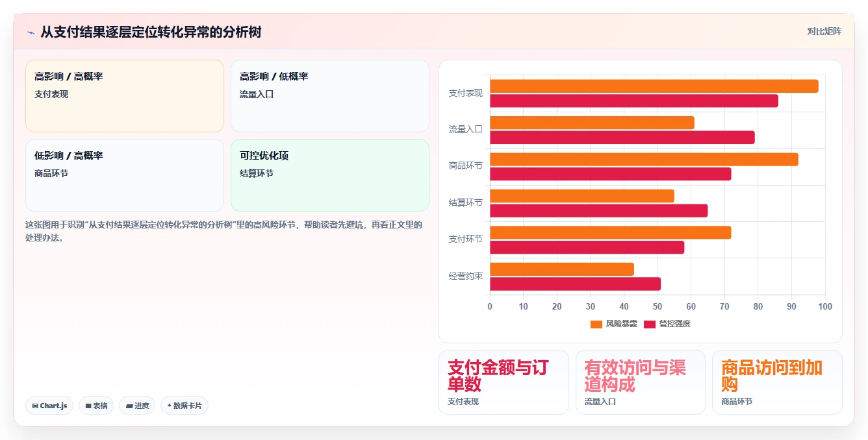The height and width of the screenshot is (440, 868).
Task: Open the 可控优化项 quadrant card
Action: (330, 175)
